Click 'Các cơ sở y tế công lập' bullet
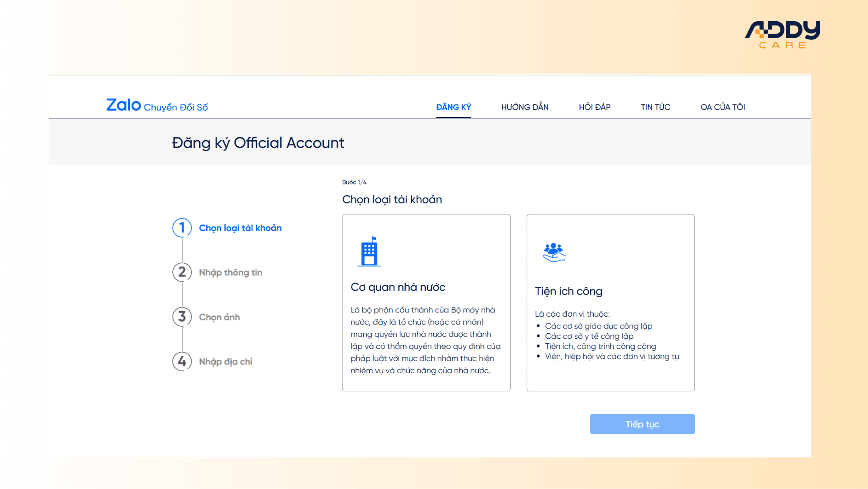 [x=589, y=336]
